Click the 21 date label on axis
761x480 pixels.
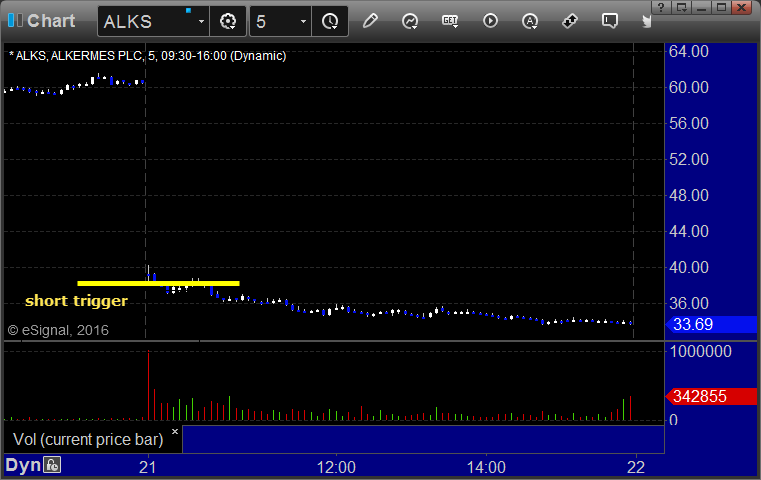[x=148, y=467]
